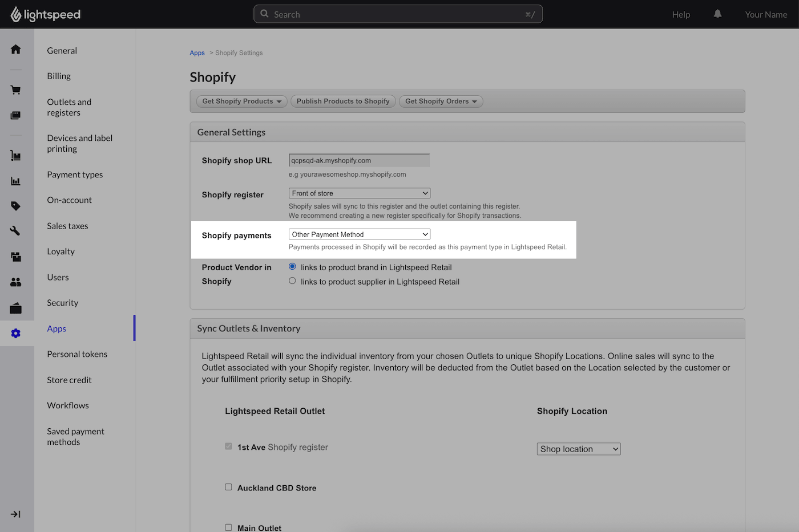Open Store credit settings
Screen dimensions: 799x532
(x=69, y=380)
